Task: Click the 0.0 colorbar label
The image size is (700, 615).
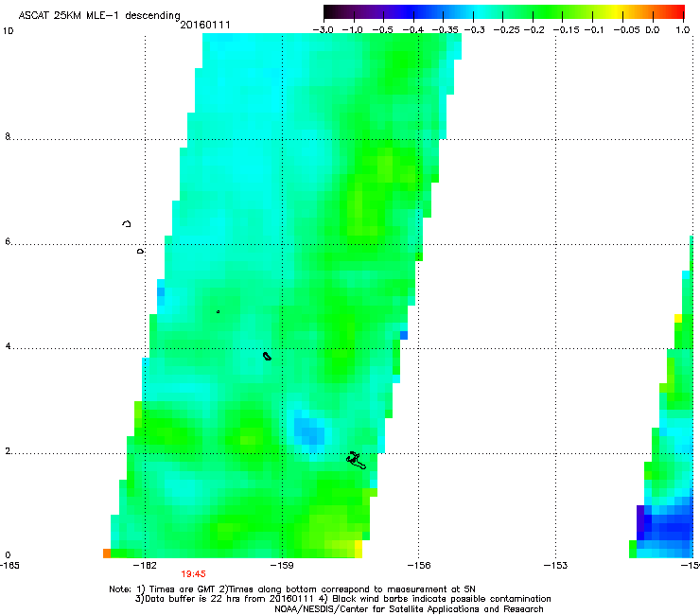Action: coord(653,30)
